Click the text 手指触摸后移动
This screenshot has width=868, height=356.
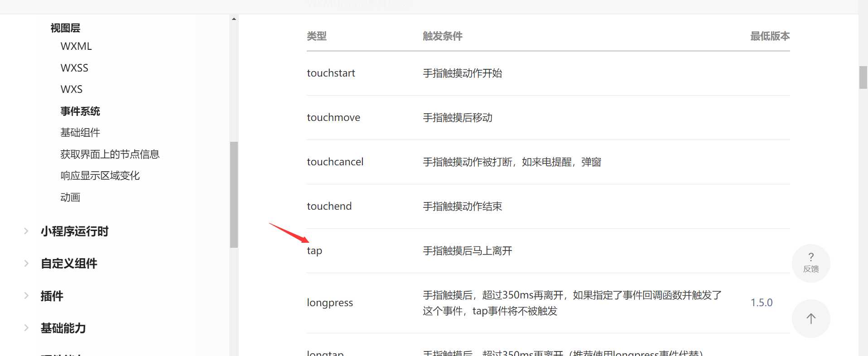pyautogui.click(x=458, y=117)
